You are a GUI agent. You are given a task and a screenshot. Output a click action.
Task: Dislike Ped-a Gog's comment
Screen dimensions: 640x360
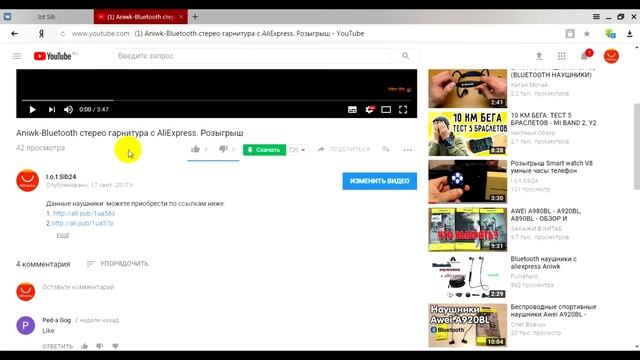(100, 346)
